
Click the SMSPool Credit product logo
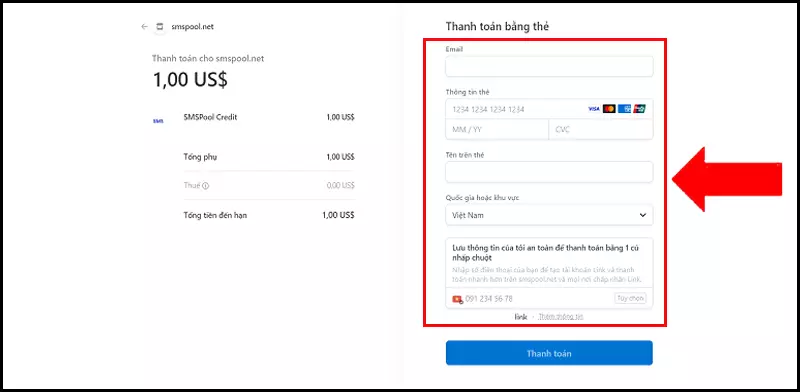point(158,121)
